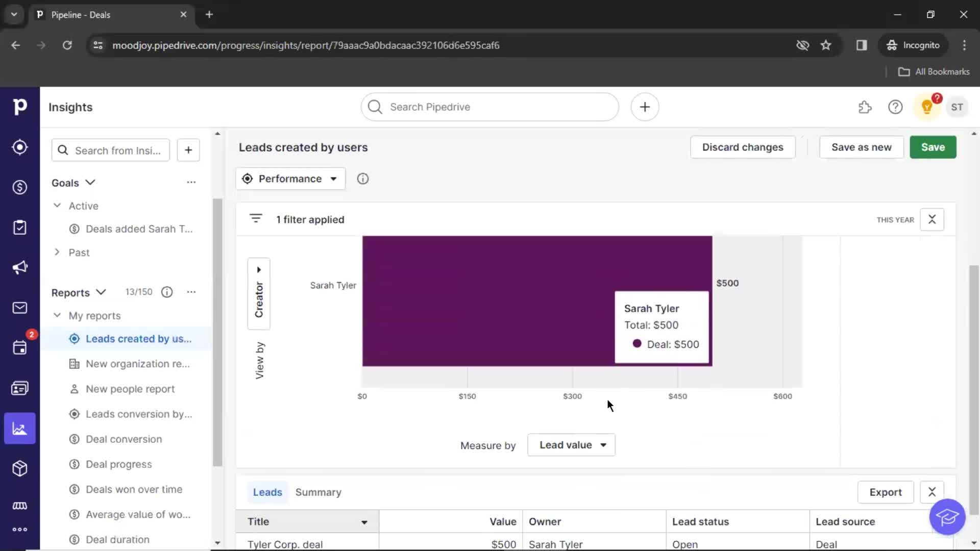Click the Deals icon in sidebar
This screenshot has width=980, height=551.
pyautogui.click(x=19, y=187)
